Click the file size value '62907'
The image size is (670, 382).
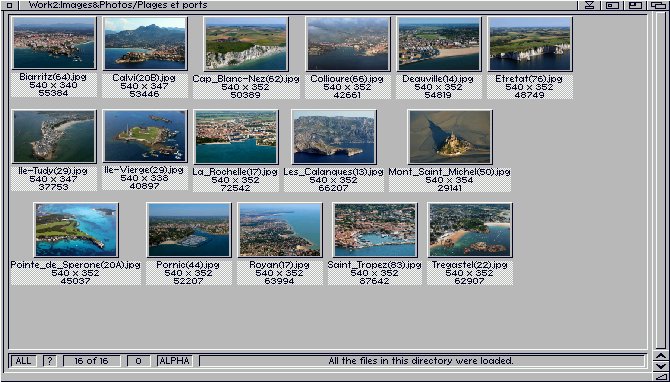469,281
